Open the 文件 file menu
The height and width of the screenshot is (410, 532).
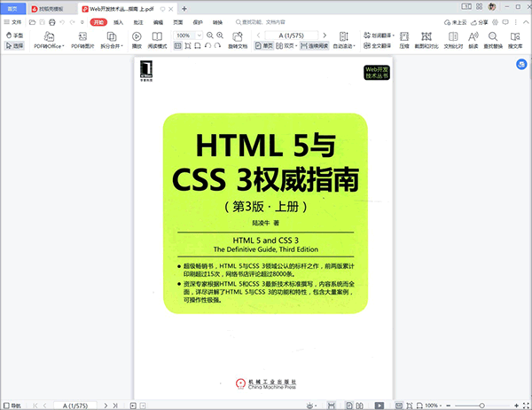click(12, 22)
